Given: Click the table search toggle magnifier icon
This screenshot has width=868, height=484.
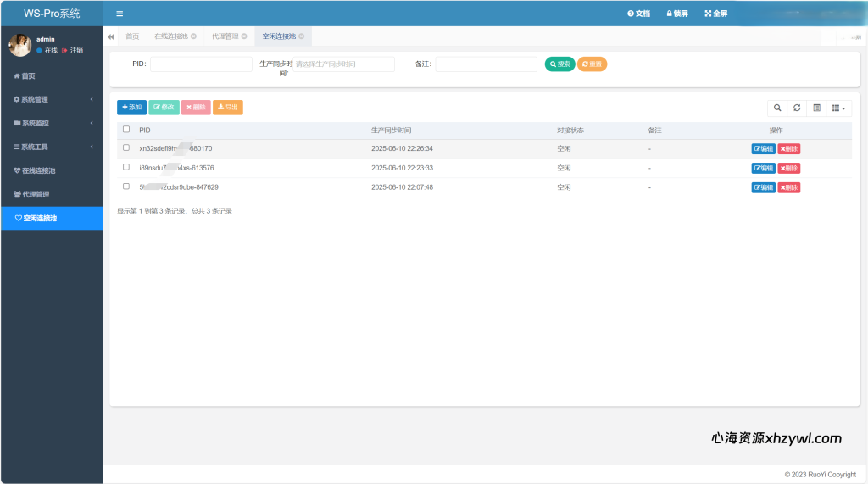Looking at the screenshot, I should tap(776, 108).
